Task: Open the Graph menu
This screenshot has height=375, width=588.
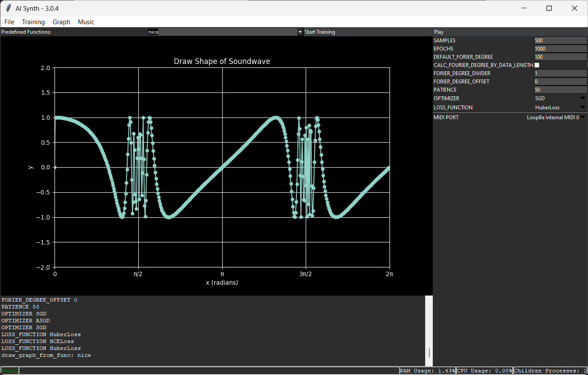Action: pyautogui.click(x=61, y=22)
